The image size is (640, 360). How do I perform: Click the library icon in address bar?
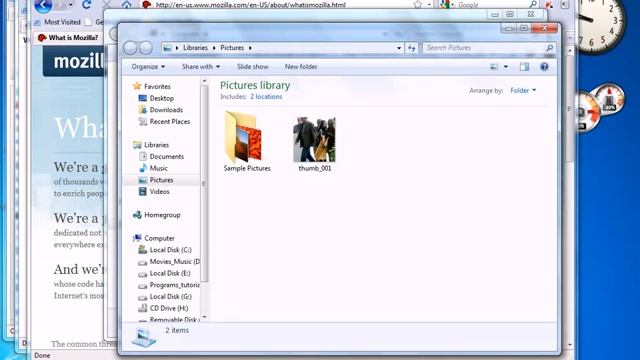point(167,48)
